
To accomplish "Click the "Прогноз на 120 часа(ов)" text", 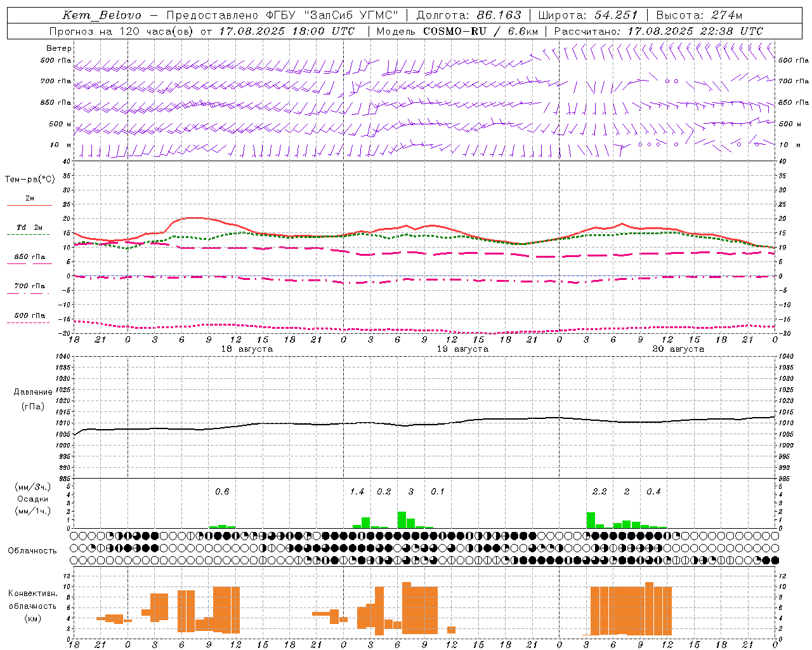I will point(121,31).
